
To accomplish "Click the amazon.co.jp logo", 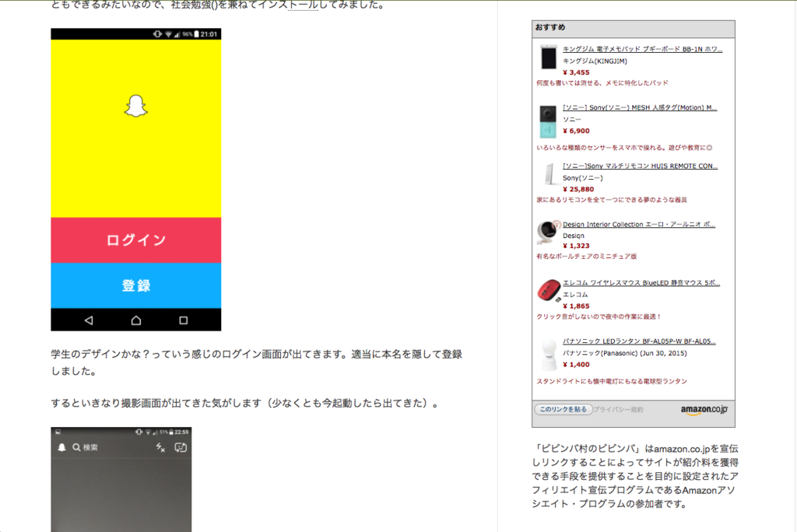I will pos(704,410).
